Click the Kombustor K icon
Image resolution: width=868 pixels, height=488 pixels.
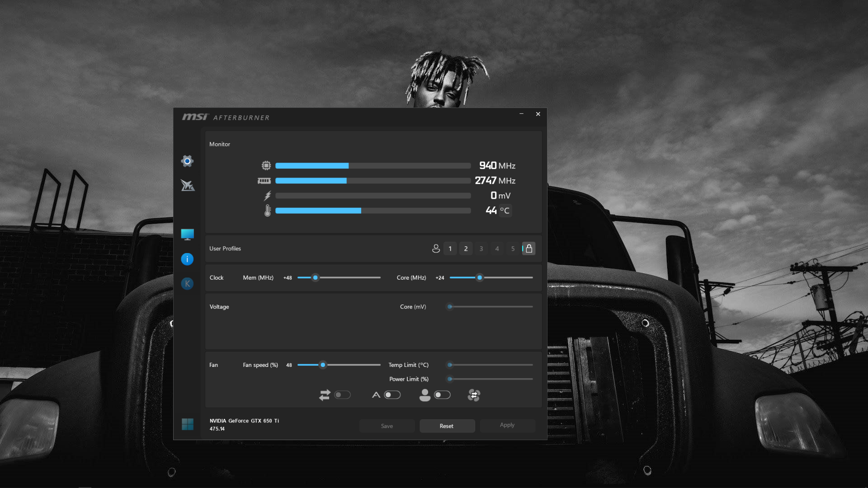click(187, 283)
